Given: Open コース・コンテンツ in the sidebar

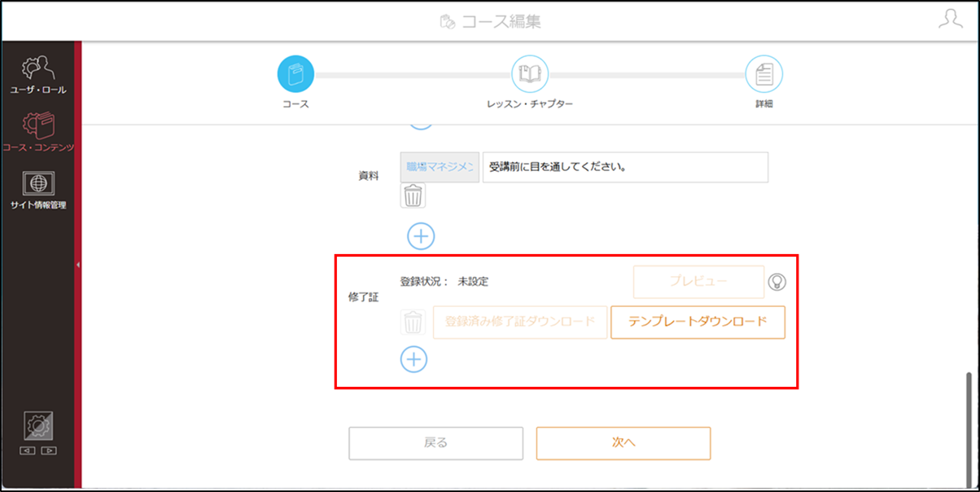Looking at the screenshot, I should pos(38,132).
